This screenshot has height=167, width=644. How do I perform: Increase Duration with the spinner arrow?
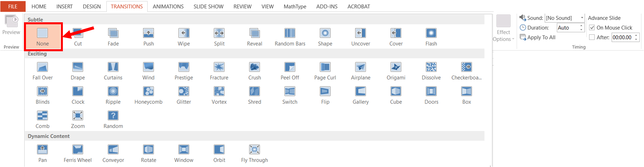pos(581,26)
